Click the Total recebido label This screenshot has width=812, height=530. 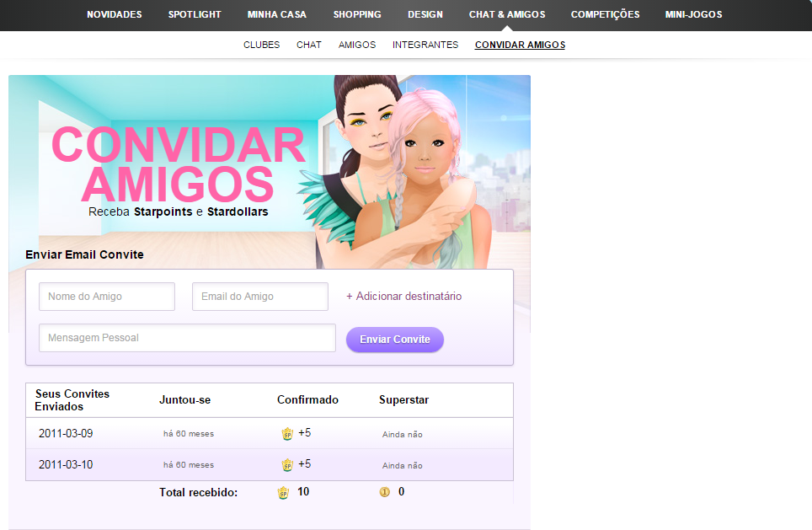(198, 493)
